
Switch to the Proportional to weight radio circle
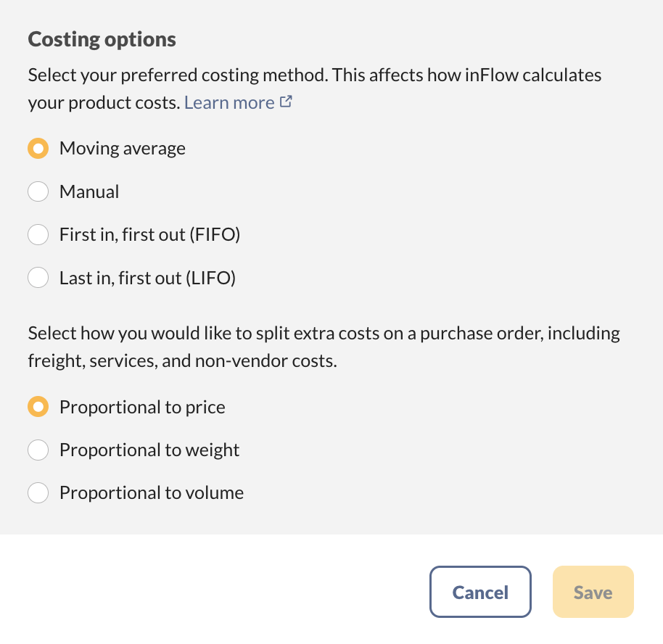38,450
